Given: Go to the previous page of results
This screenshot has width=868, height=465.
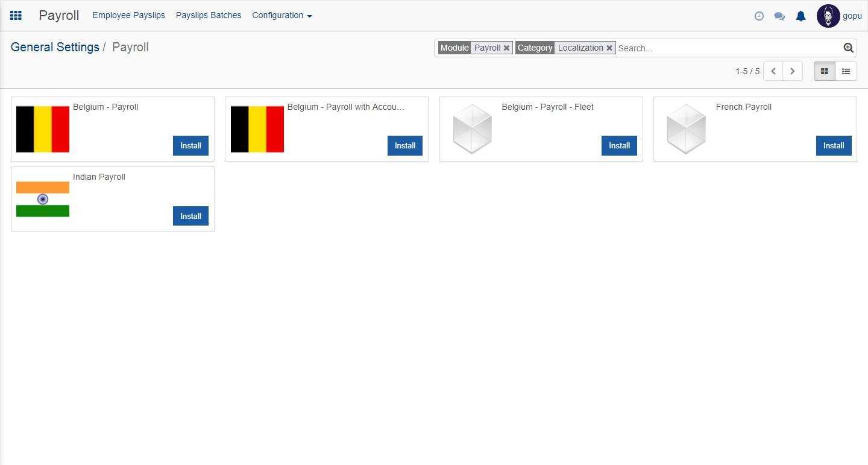Looking at the screenshot, I should tap(773, 71).
